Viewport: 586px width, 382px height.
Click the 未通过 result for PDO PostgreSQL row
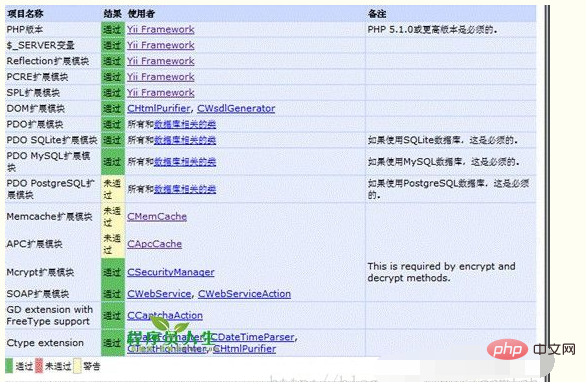coord(112,189)
